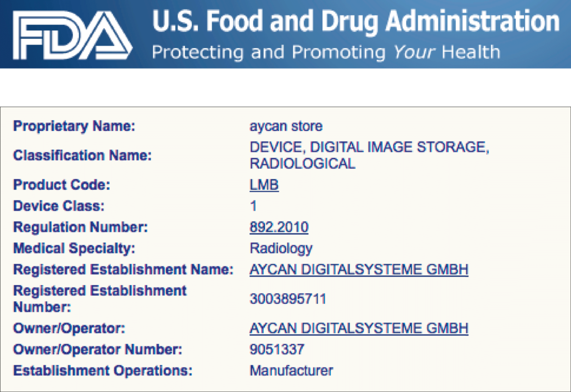
Task: Click the Device Class value 1
Action: (x=254, y=206)
